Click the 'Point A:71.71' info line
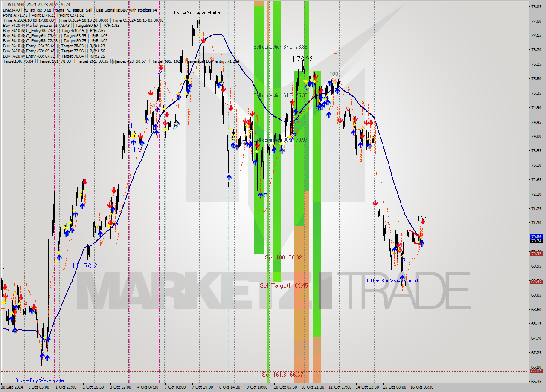 [x=44, y=15]
